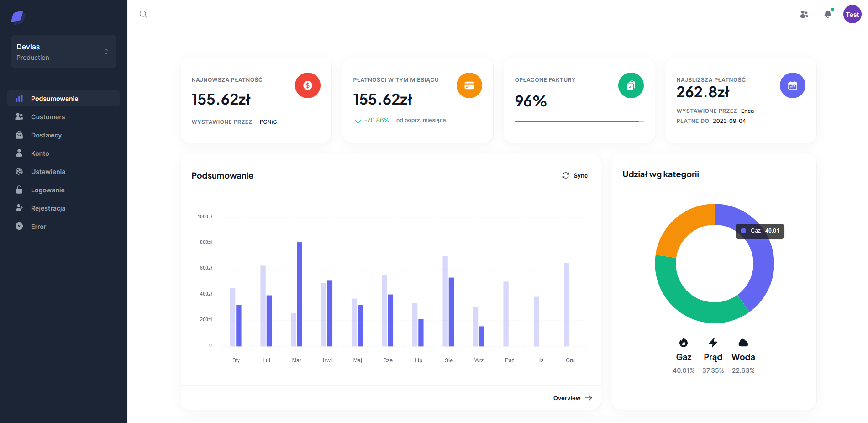Open the notifications bell
This screenshot has height=423, width=868.
pyautogui.click(x=827, y=14)
